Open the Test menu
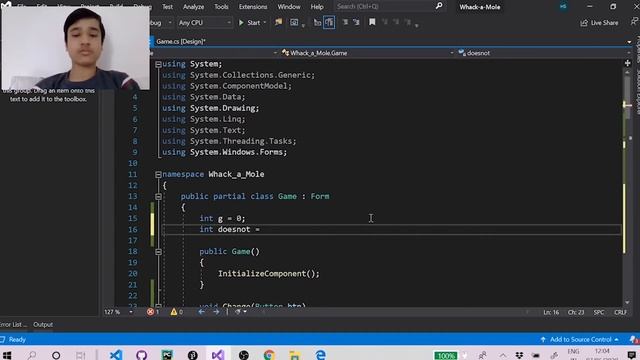This screenshot has height=360, width=640. tap(167, 7)
